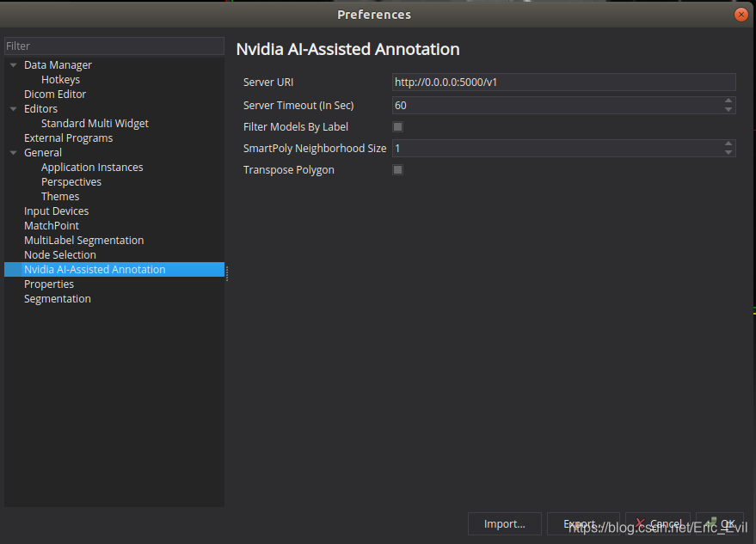The image size is (756, 544).
Task: Increase Server Timeout with up arrow
Action: click(x=728, y=101)
